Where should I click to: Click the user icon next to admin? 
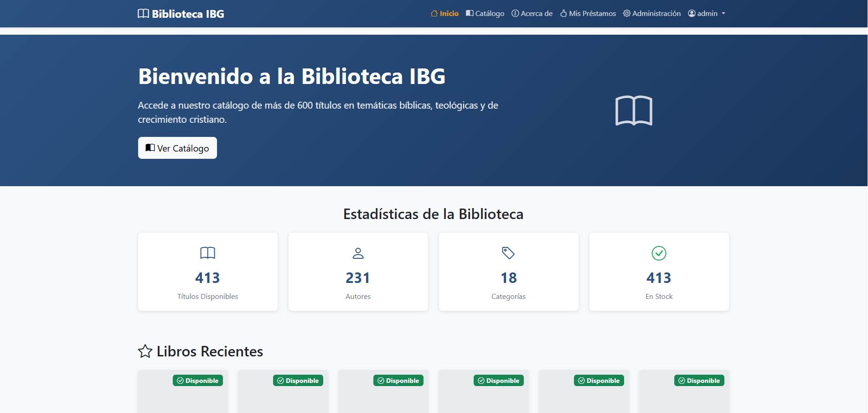[x=692, y=13]
